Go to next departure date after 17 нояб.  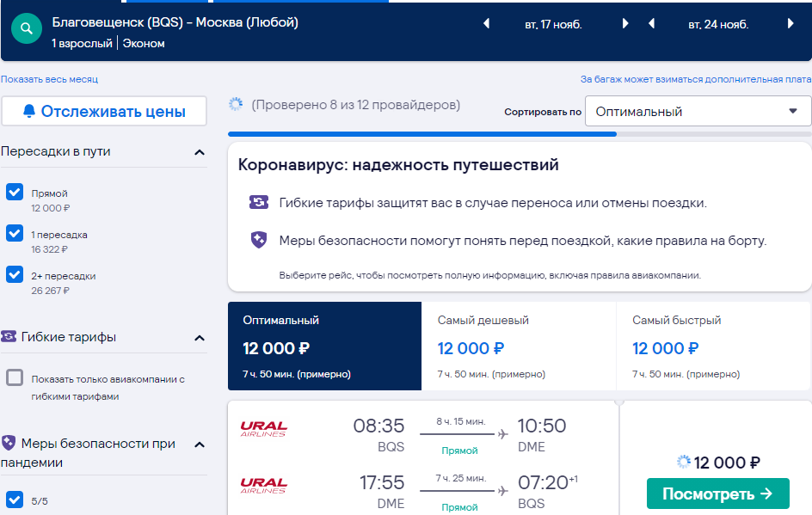[x=625, y=24]
